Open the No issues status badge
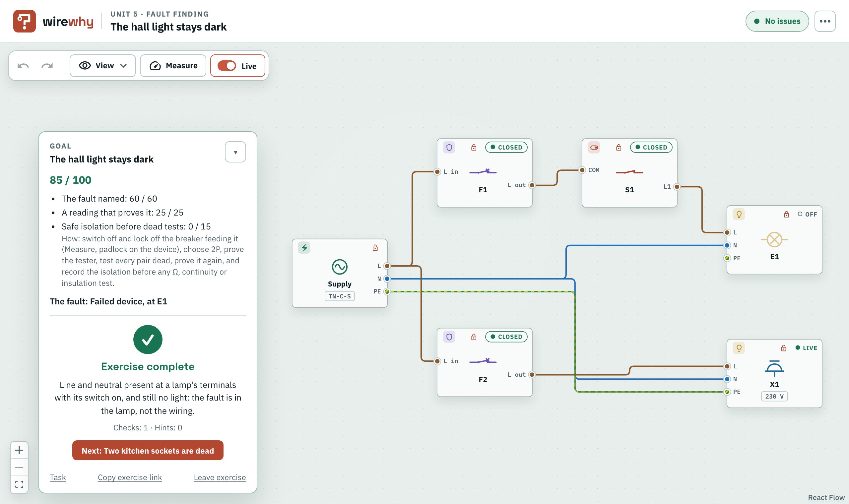Image resolution: width=849 pixels, height=504 pixels. coord(777,21)
